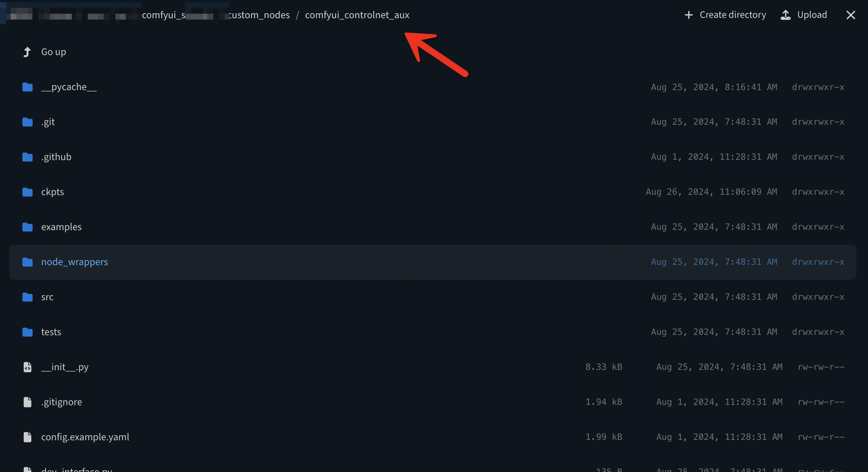
Task: Open the src directory name
Action: 47,297
